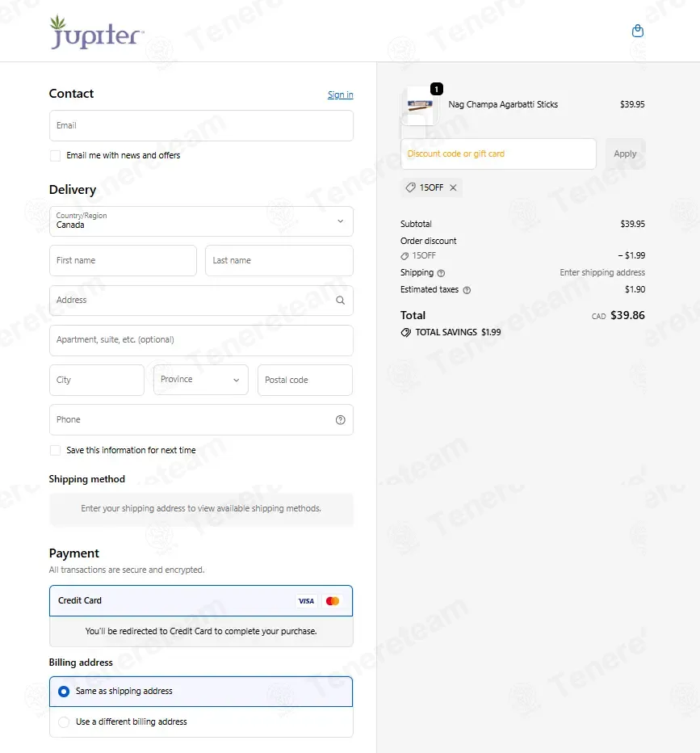
Task: Enable Email me with news and offers
Action: [55, 156]
